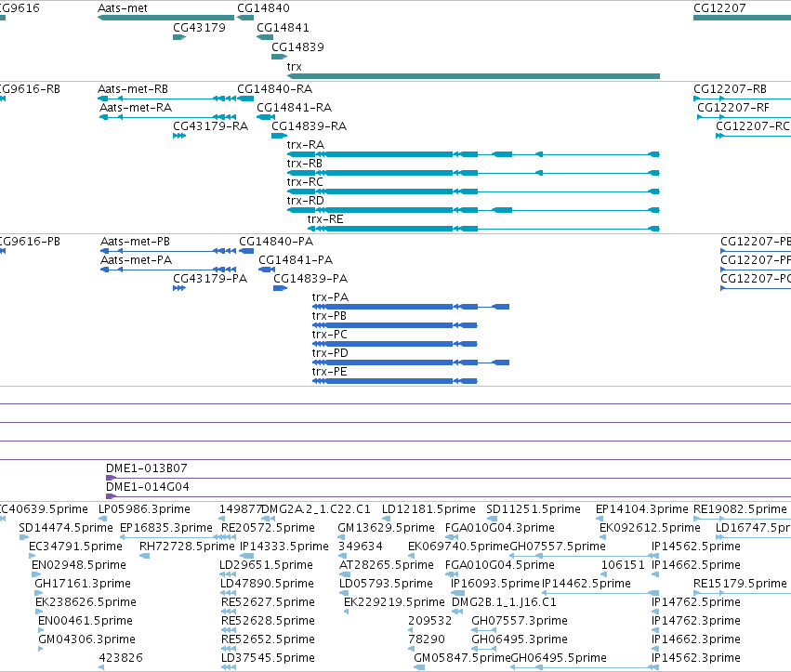Select transcript trx-RD
791x672 pixels.
(473, 210)
